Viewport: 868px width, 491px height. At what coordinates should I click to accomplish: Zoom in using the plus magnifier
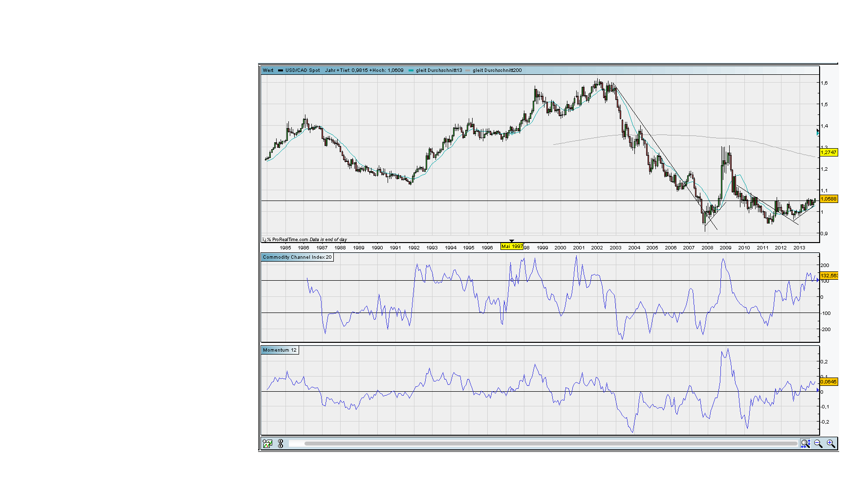point(831,444)
